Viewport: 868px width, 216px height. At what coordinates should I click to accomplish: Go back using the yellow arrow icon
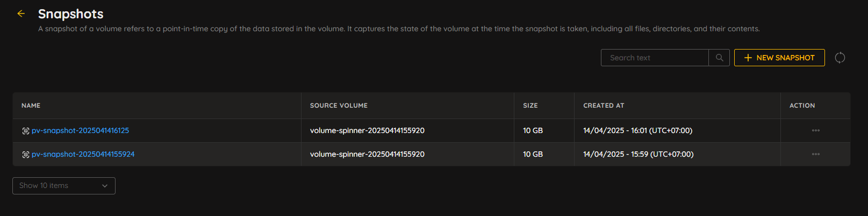click(21, 13)
